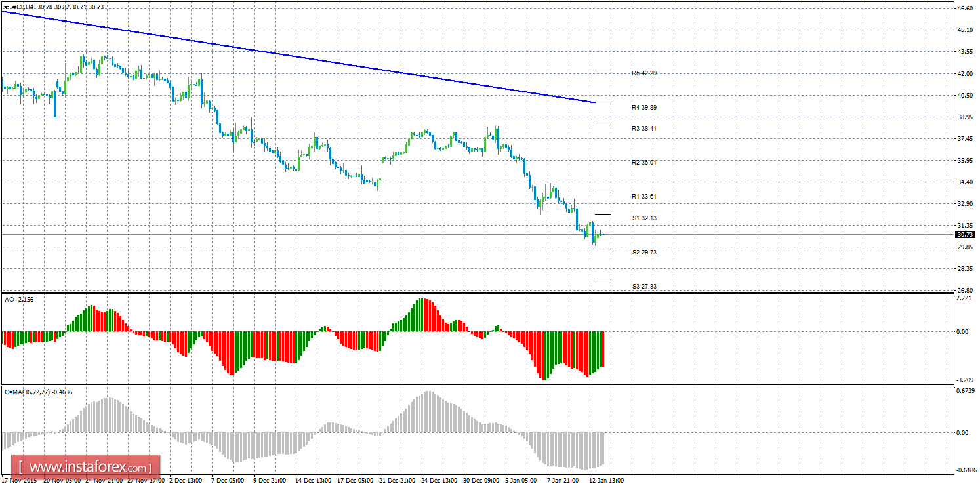Image resolution: width=980 pixels, height=488 pixels.
Task: Click the 32.90 price axis value
Action: 965,204
